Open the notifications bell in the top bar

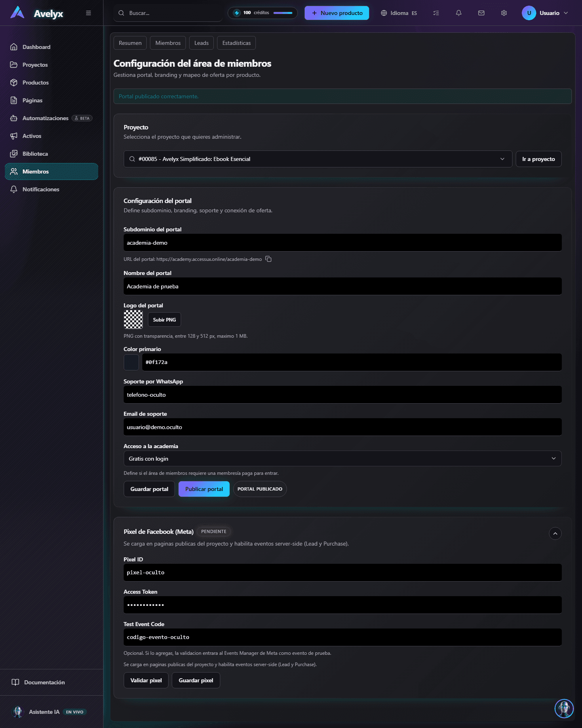pyautogui.click(x=459, y=13)
